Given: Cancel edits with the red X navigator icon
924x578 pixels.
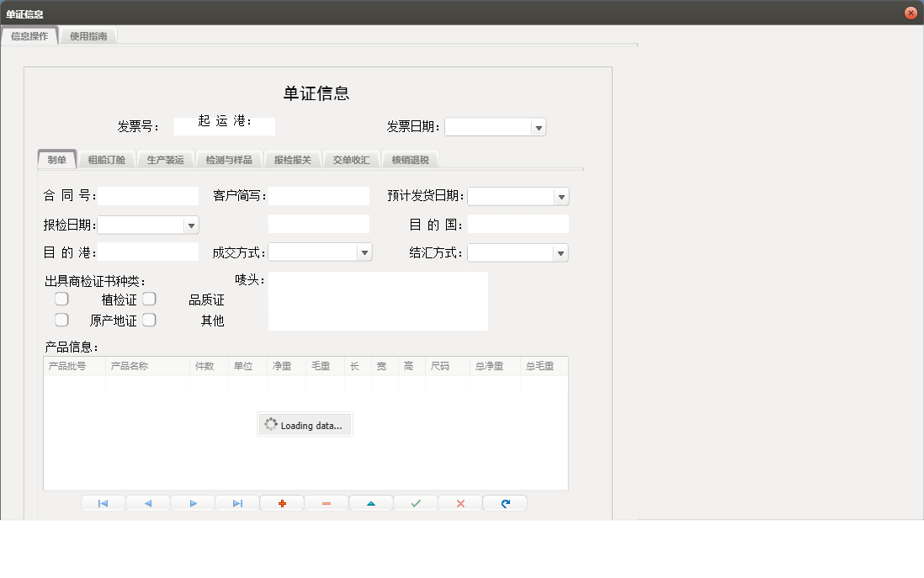Looking at the screenshot, I should [459, 502].
